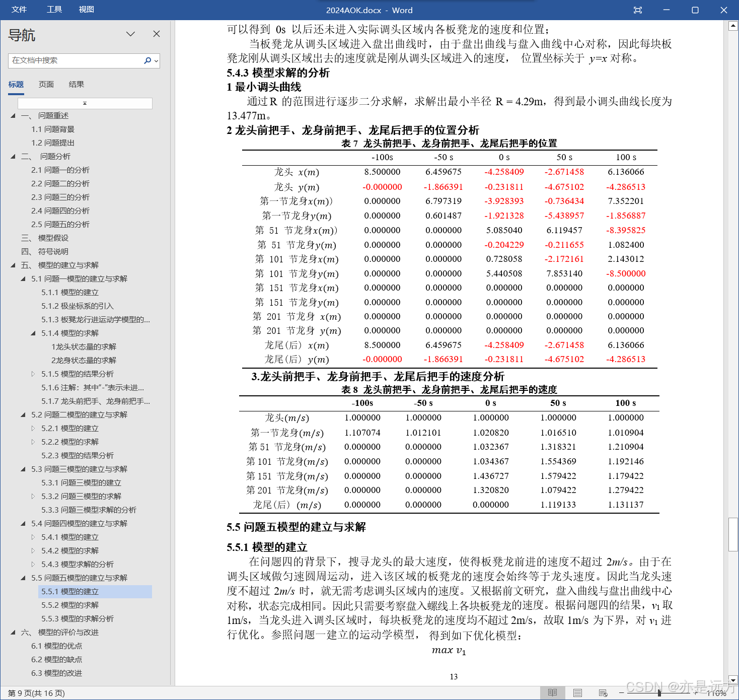Go to 5.3.1 问题三模型的建立 heading
739x700 pixels.
pyautogui.click(x=81, y=483)
